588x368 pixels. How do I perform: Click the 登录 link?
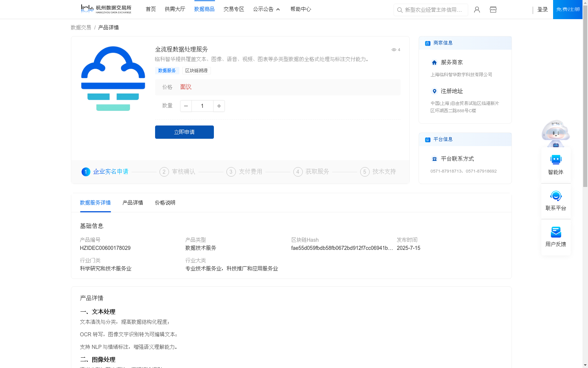point(542,10)
